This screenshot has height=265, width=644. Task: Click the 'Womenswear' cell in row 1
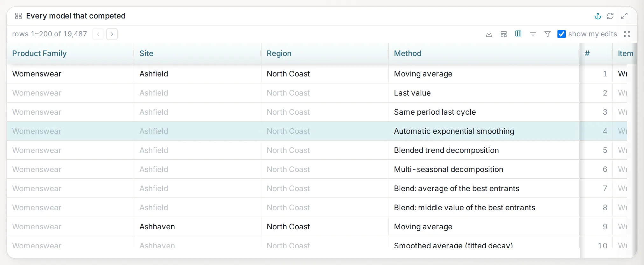(x=70, y=74)
